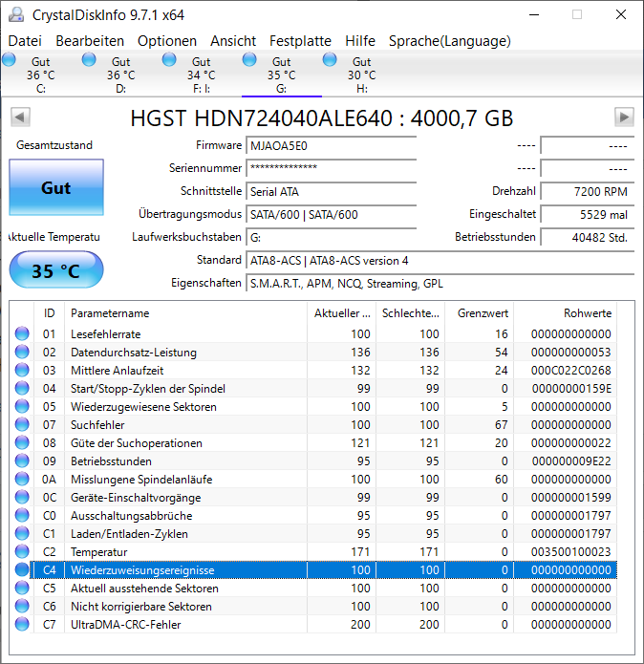Screen dimensions: 644x664
Task: Open the Ansicht menu
Action: pyautogui.click(x=233, y=41)
